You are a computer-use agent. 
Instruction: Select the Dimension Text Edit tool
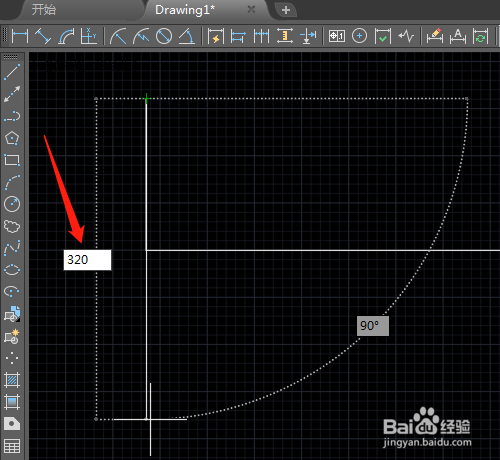point(458,36)
